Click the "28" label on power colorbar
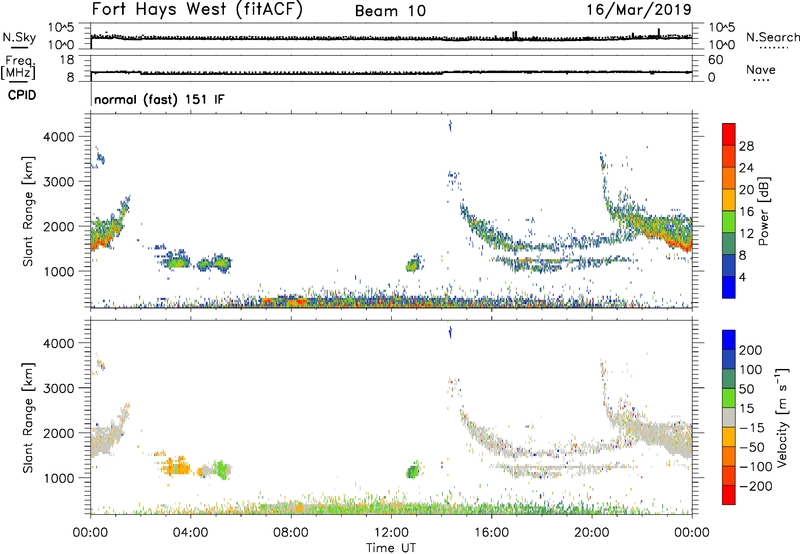800x554 pixels. [746, 146]
